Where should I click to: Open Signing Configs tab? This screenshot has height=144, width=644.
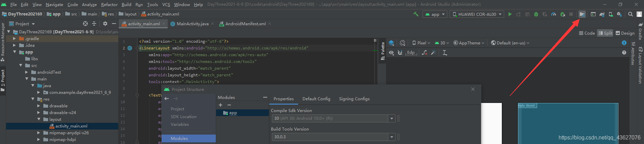click(354, 99)
